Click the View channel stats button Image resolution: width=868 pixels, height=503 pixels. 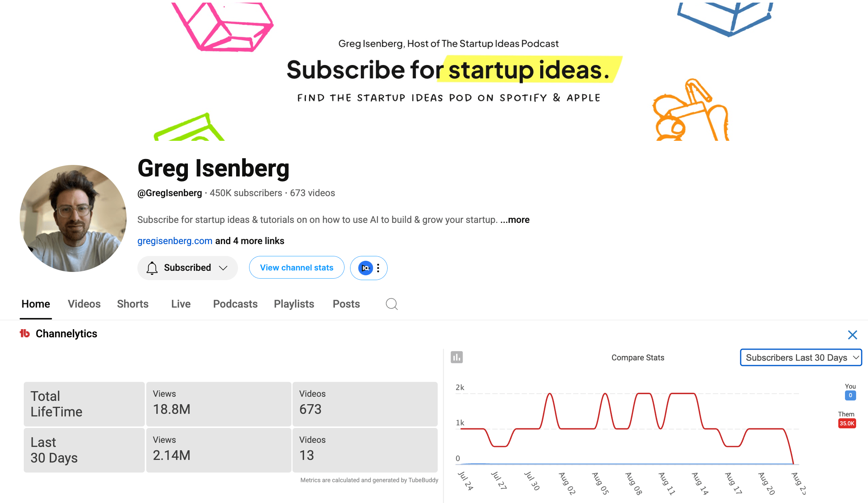tap(297, 267)
